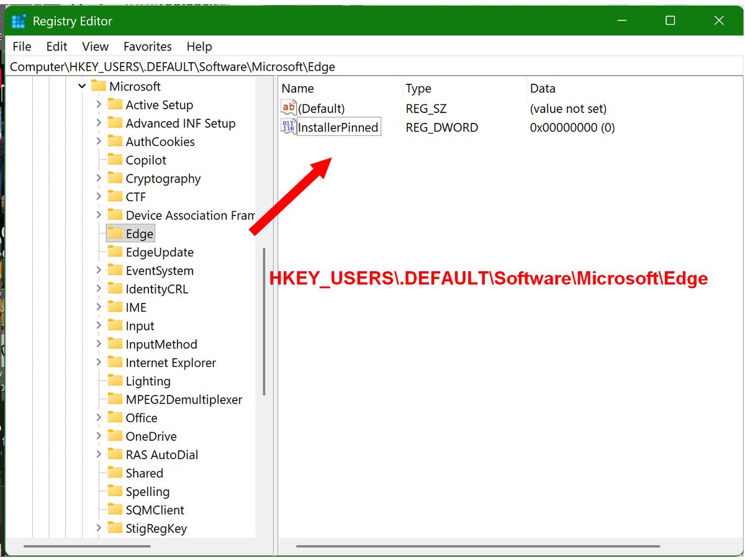This screenshot has height=560, width=745.
Task: Select the Copilot key name
Action: coord(146,160)
